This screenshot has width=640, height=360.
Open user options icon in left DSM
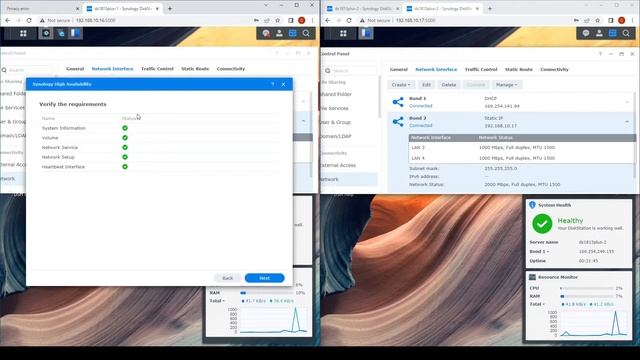pyautogui.click(x=280, y=33)
